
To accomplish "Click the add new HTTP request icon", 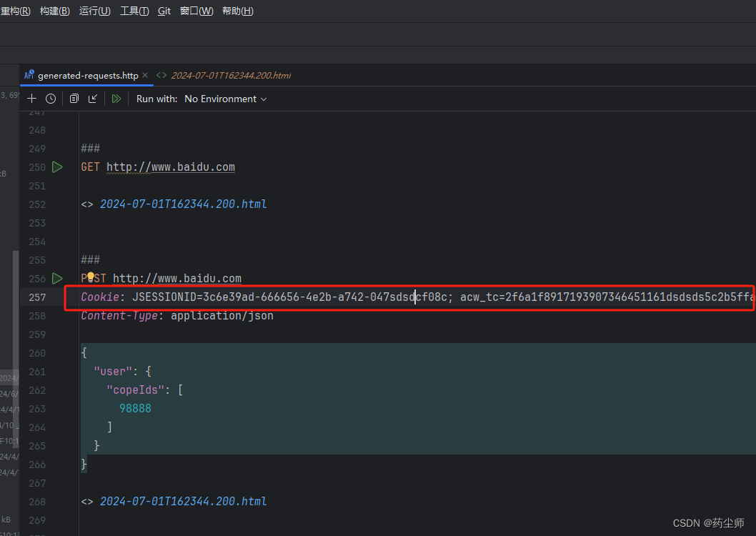I will tap(31, 99).
